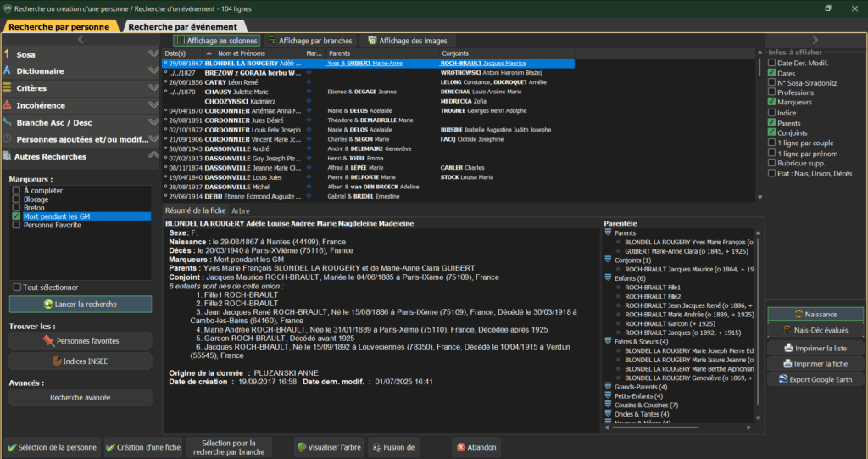
Task: Tick the Tout sélectionner checkbox
Action: (17, 287)
